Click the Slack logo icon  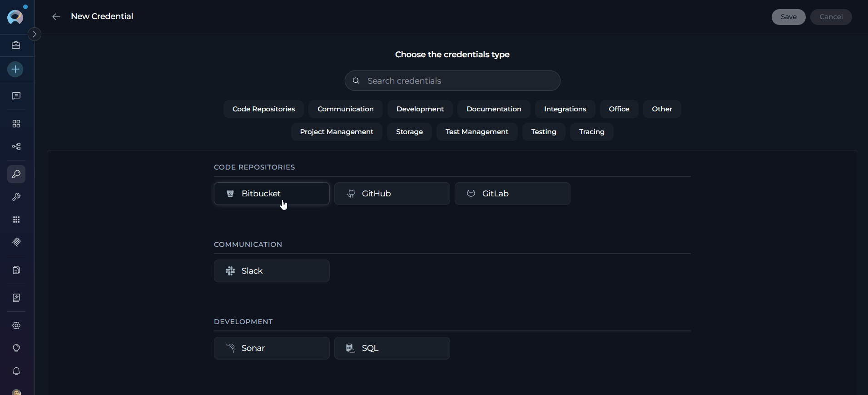point(230,271)
